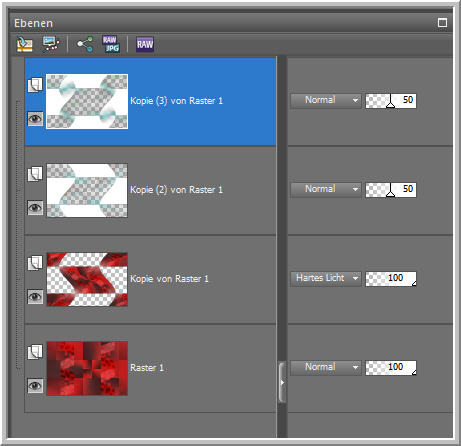This screenshot has height=446, width=461.
Task: Click the monitor photo import toolbar icon
Action: 51,44
